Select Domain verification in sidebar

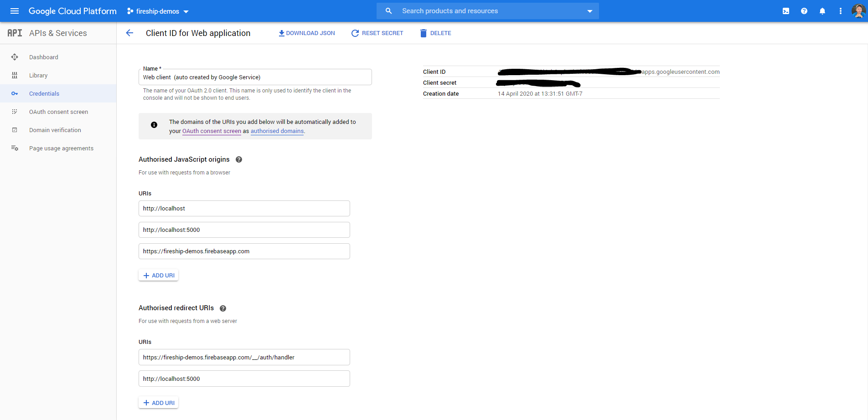(x=55, y=130)
